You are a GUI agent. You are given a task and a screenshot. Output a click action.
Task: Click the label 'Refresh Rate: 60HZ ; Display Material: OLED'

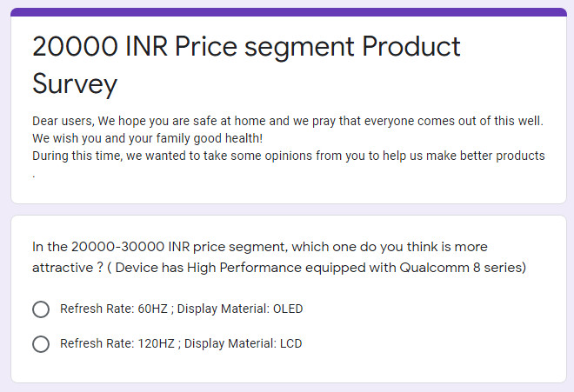(x=181, y=309)
